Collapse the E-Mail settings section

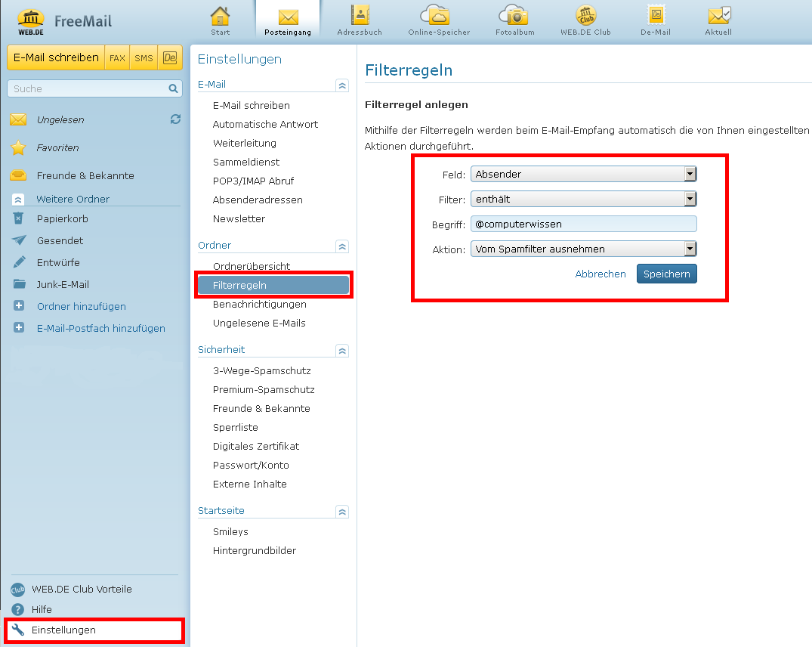[342, 85]
